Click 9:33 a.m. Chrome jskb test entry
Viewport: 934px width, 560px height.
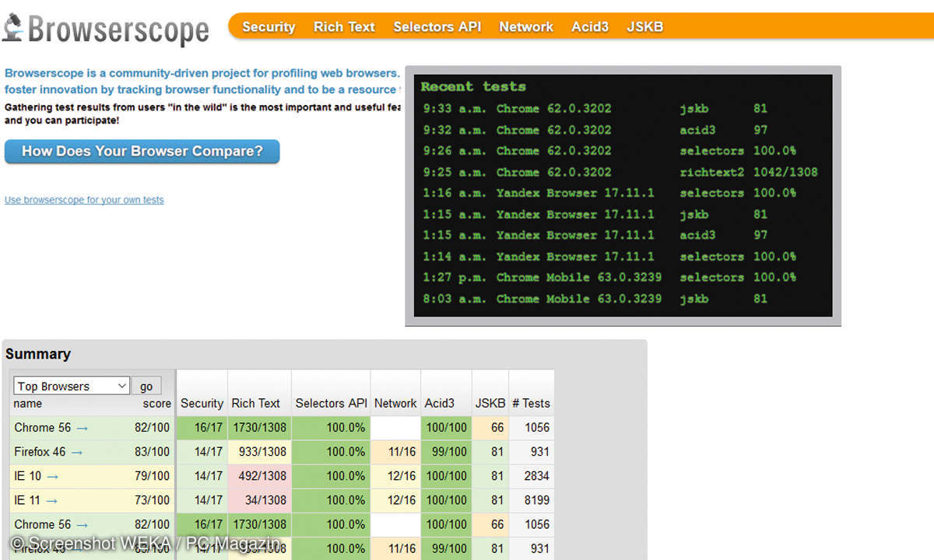pyautogui.click(x=595, y=108)
